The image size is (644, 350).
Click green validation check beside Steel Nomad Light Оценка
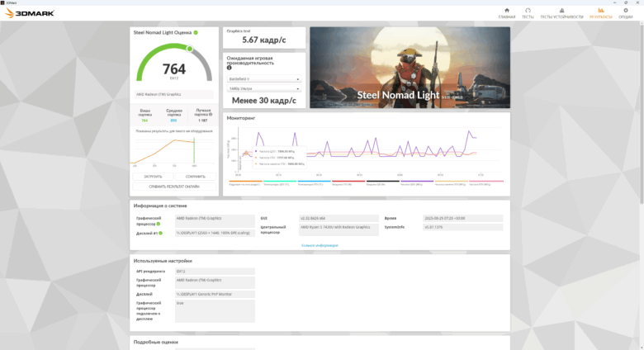[x=196, y=32]
